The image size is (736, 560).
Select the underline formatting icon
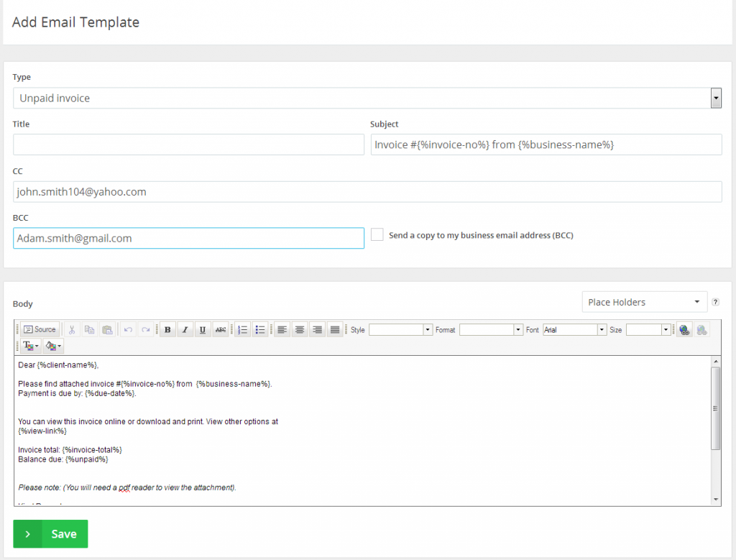click(202, 329)
